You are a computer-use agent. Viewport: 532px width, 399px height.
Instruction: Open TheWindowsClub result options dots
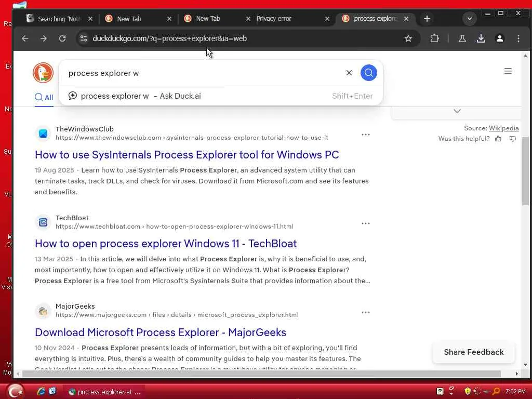tap(365, 135)
